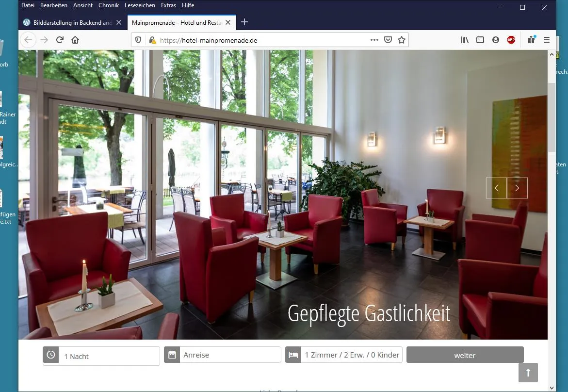
Task: Show the browser sidebars
Action: pyautogui.click(x=480, y=40)
